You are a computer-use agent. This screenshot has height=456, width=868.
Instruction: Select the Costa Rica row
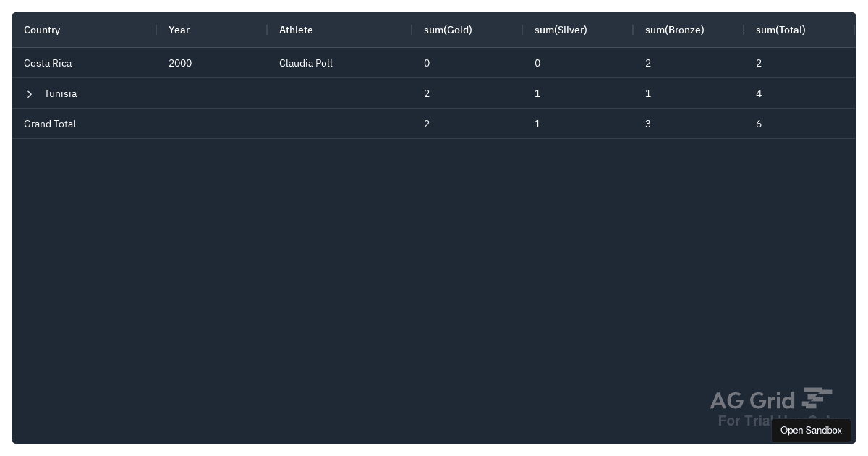48,63
